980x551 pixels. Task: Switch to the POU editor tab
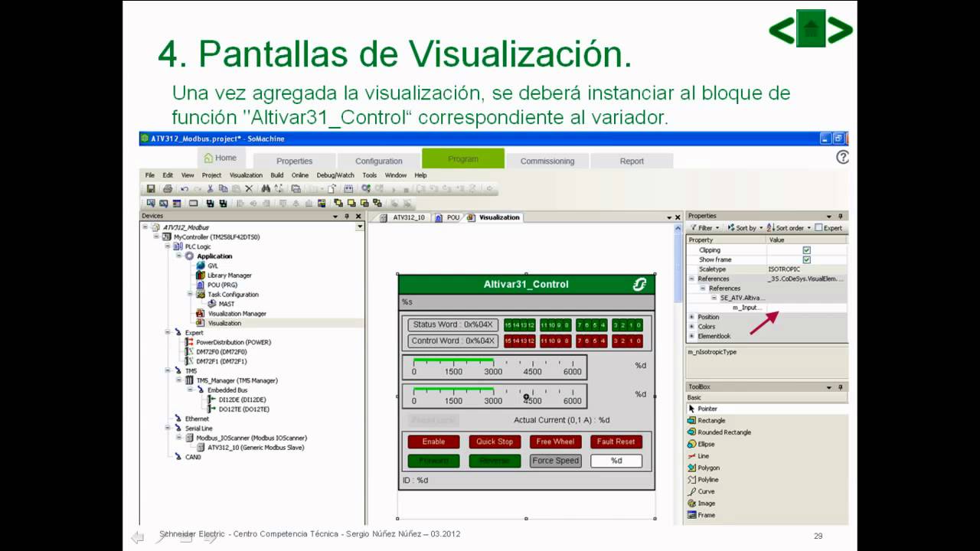tap(448, 217)
